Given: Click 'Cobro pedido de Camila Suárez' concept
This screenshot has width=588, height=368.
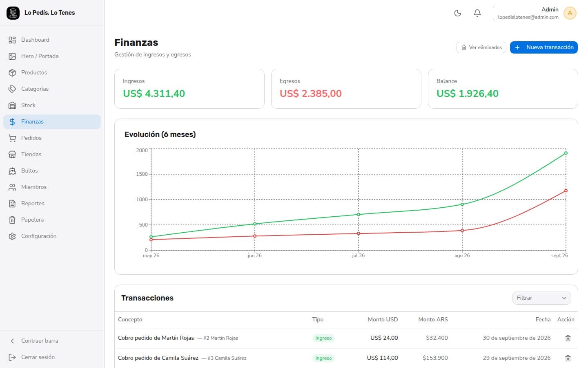Looking at the screenshot, I should tap(158, 358).
